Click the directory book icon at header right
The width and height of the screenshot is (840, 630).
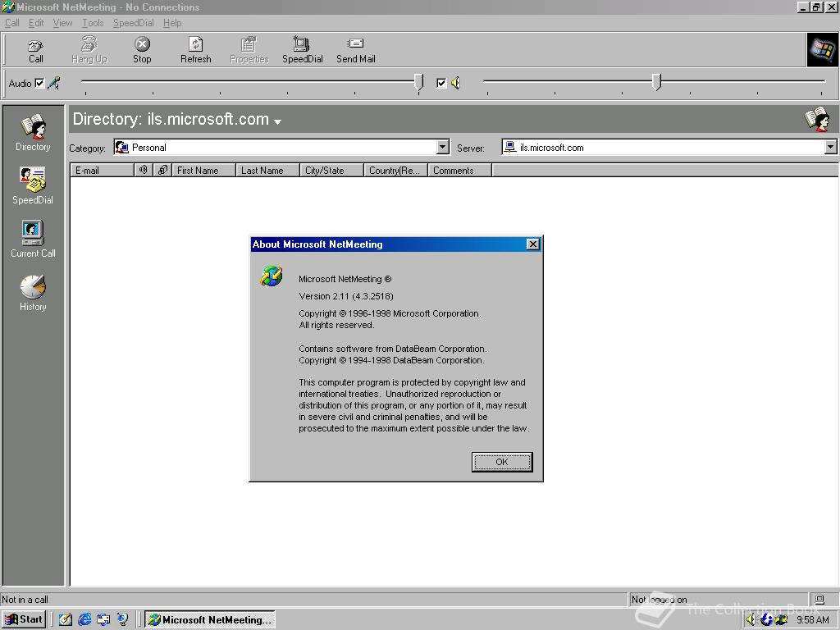818,118
